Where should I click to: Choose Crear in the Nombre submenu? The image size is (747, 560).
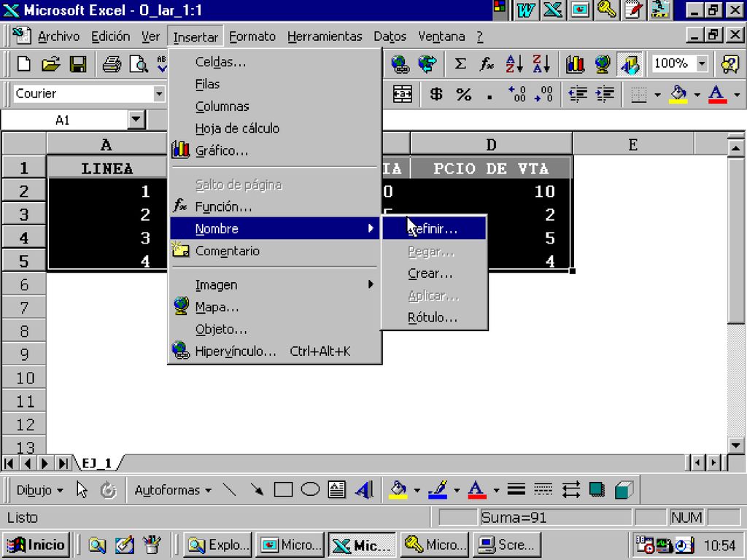pyautogui.click(x=434, y=274)
